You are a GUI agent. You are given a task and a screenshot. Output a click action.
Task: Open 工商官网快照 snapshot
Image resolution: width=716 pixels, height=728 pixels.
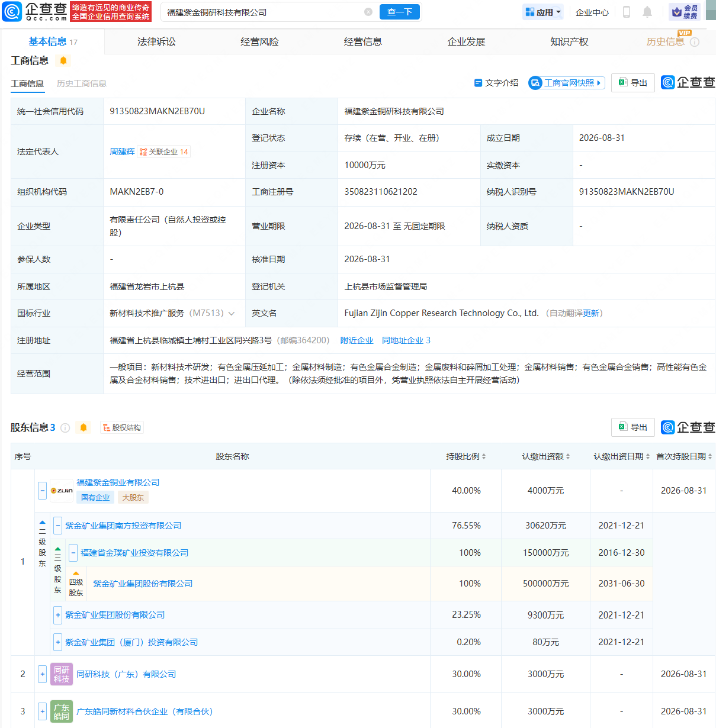coord(566,83)
